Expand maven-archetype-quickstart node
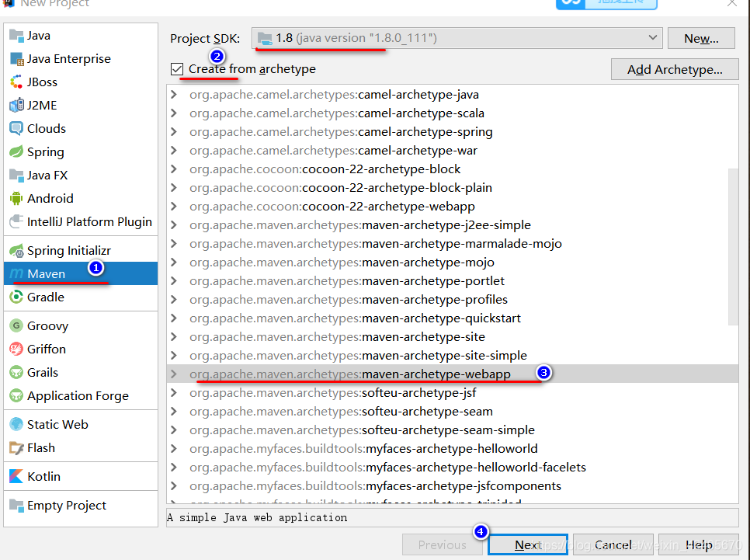The image size is (750, 560). [174, 318]
